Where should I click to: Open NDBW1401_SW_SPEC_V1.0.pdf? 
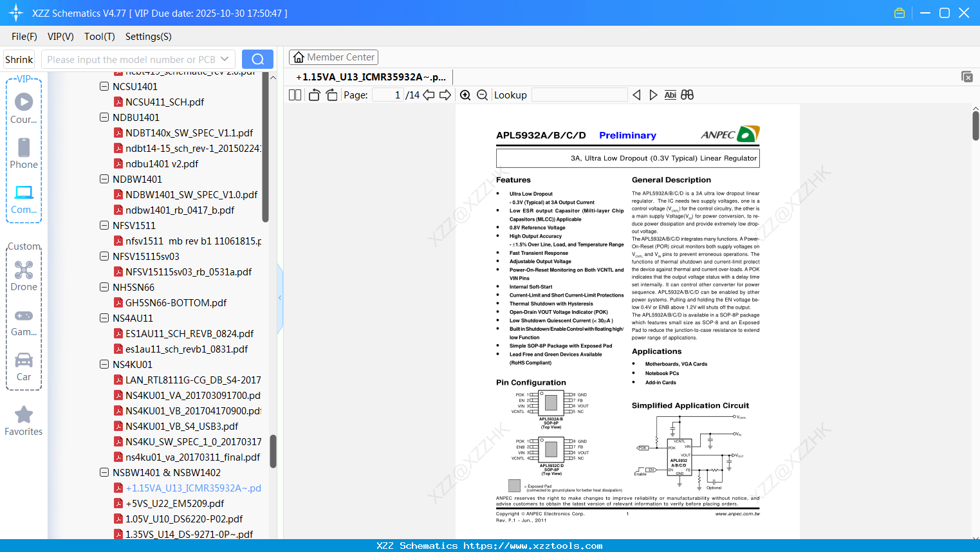click(191, 194)
